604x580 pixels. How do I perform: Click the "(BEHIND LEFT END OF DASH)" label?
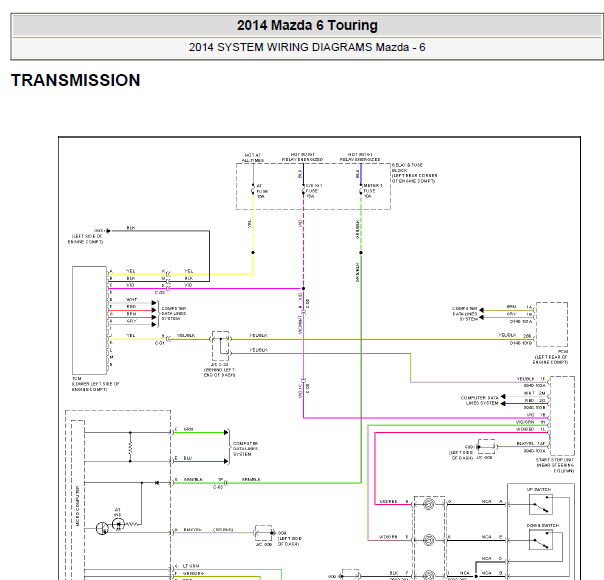tap(219, 372)
